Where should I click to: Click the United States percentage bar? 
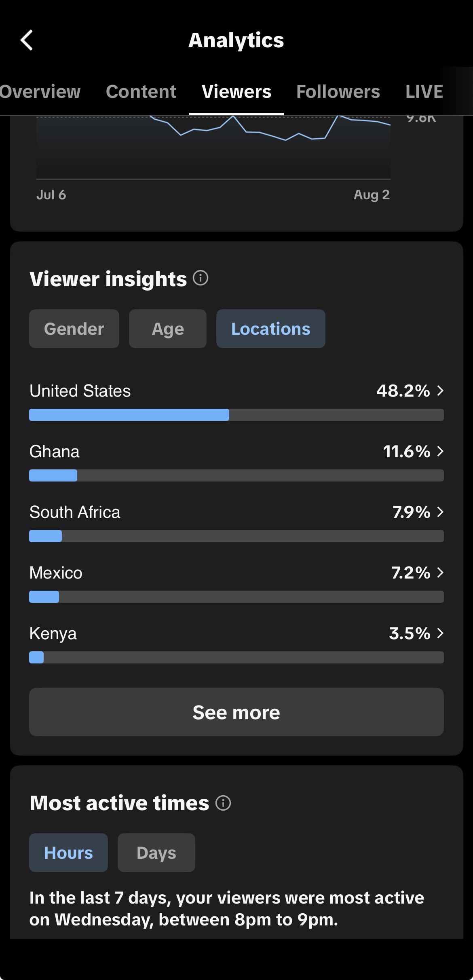point(236,415)
